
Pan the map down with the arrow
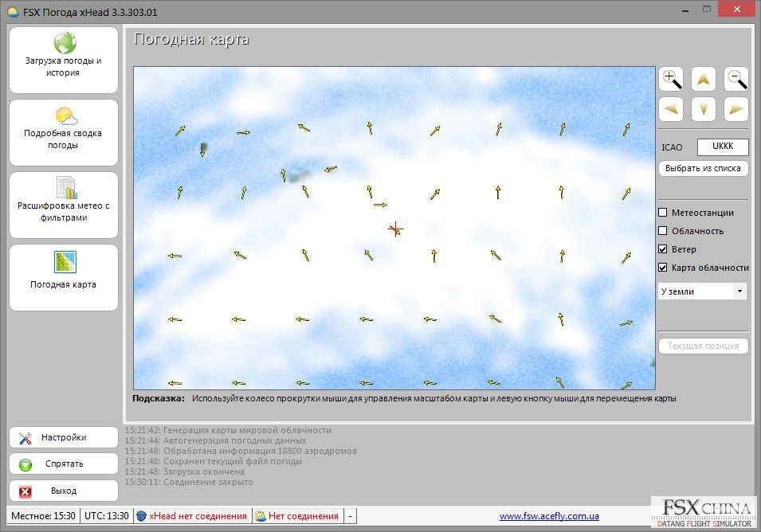[x=704, y=109]
